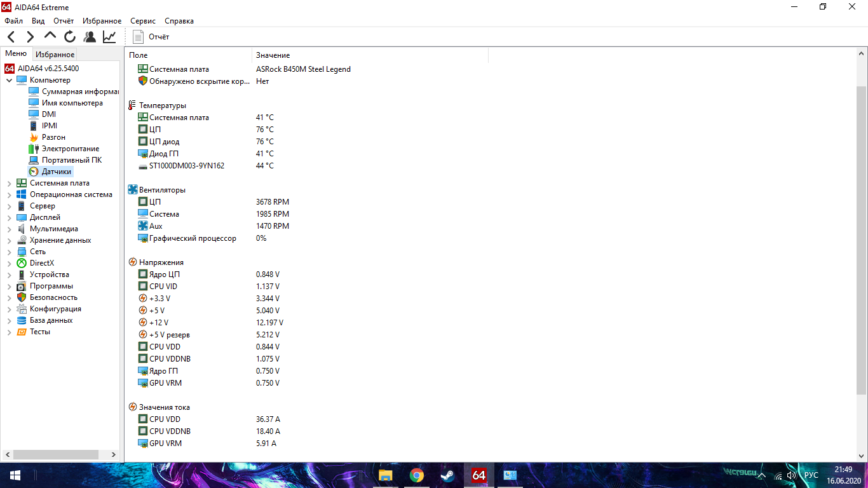The image size is (868, 488).
Task: Go up one level with the up arrow
Action: [50, 37]
